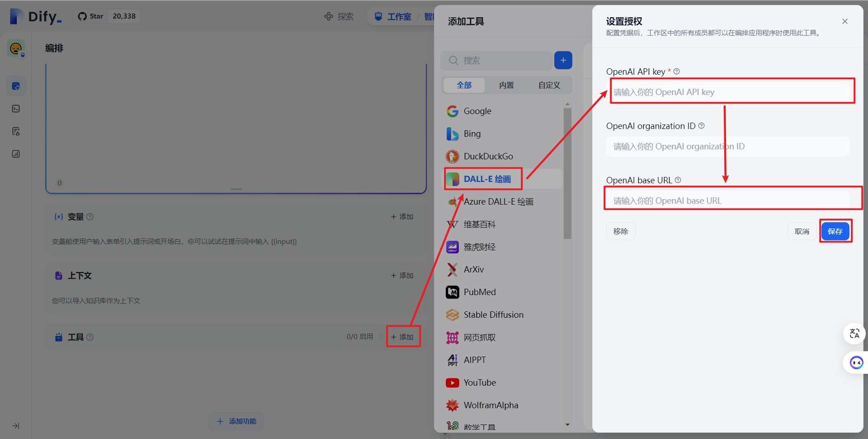
Task: Click the tool list scrollbar thumb
Action: [x=567, y=173]
